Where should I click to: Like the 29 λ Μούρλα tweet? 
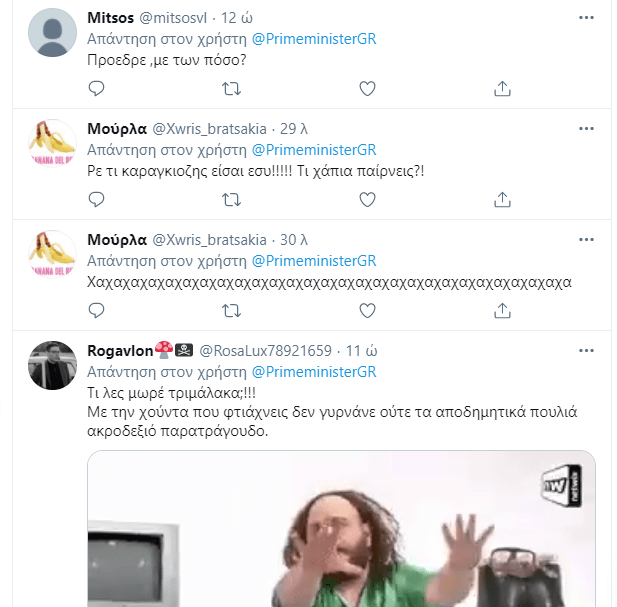coord(367,199)
